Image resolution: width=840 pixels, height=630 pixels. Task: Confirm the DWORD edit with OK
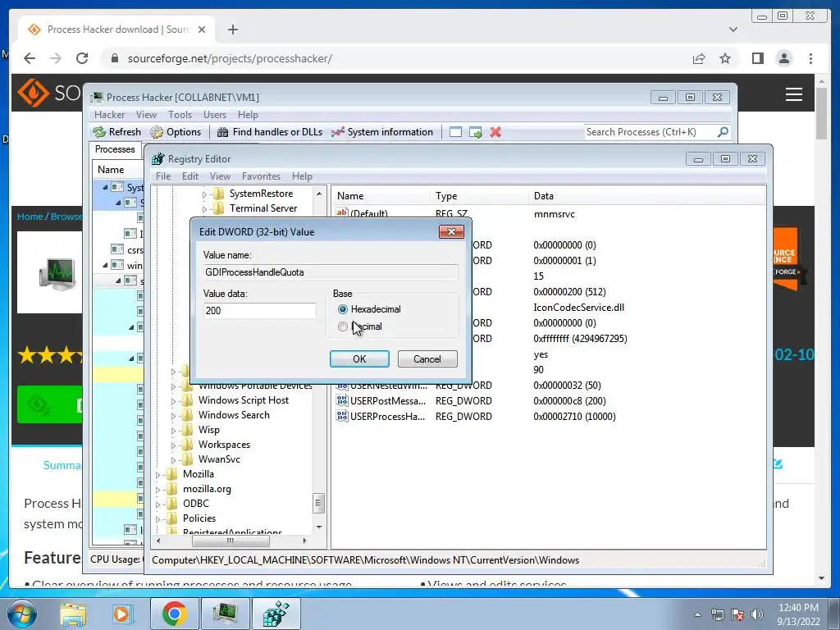click(x=359, y=359)
